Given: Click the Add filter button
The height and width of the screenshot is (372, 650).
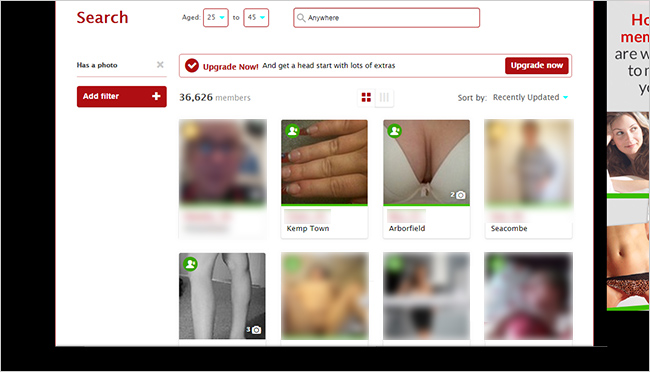Looking at the screenshot, I should tap(121, 96).
